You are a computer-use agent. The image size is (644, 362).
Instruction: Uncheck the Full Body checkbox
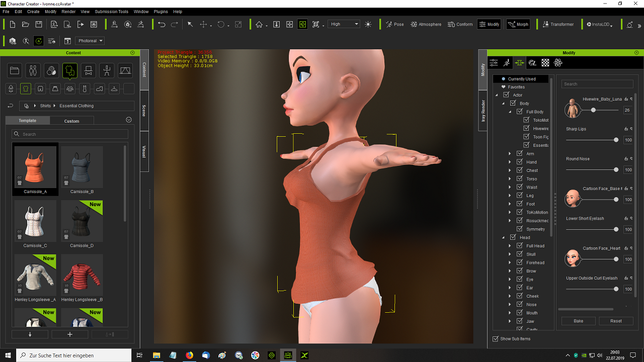520,112
